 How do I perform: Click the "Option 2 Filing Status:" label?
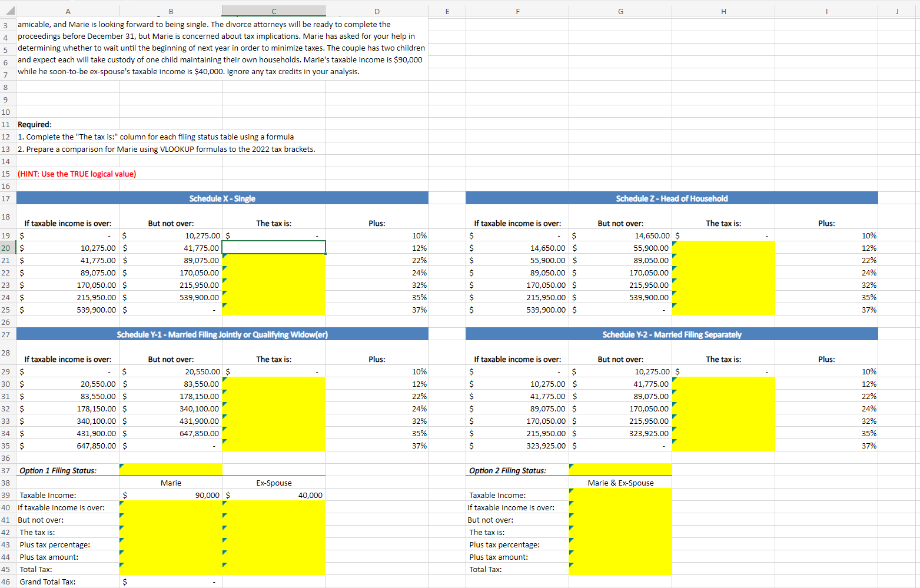pos(507,470)
